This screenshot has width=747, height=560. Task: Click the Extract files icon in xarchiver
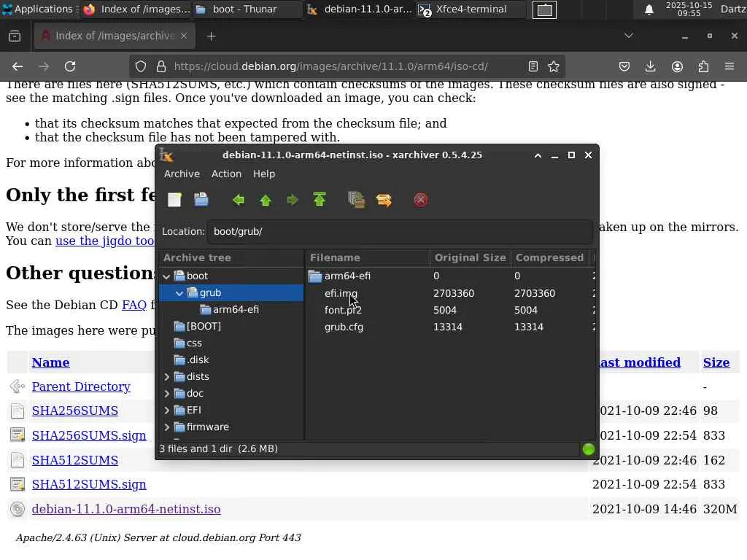coord(384,200)
